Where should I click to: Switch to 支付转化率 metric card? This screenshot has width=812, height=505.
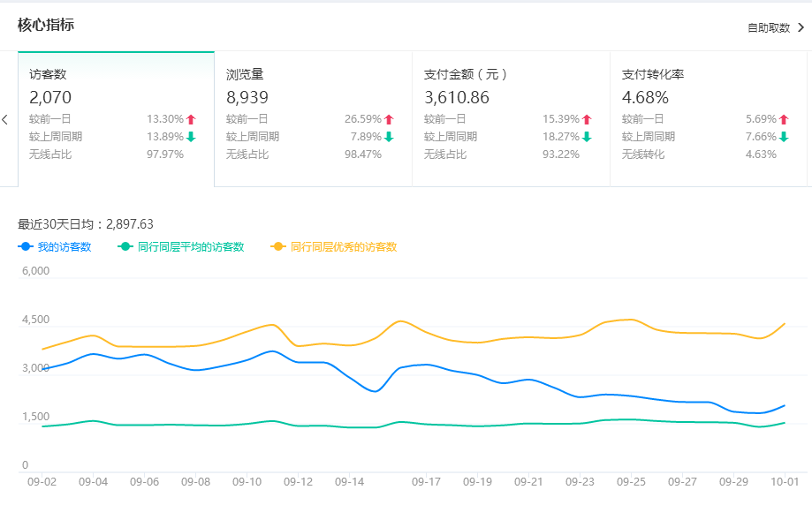[709, 118]
